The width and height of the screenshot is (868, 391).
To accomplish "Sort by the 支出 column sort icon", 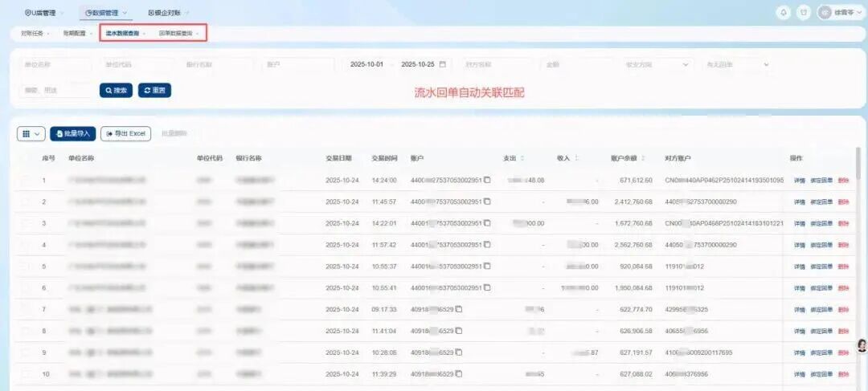I will [522, 158].
